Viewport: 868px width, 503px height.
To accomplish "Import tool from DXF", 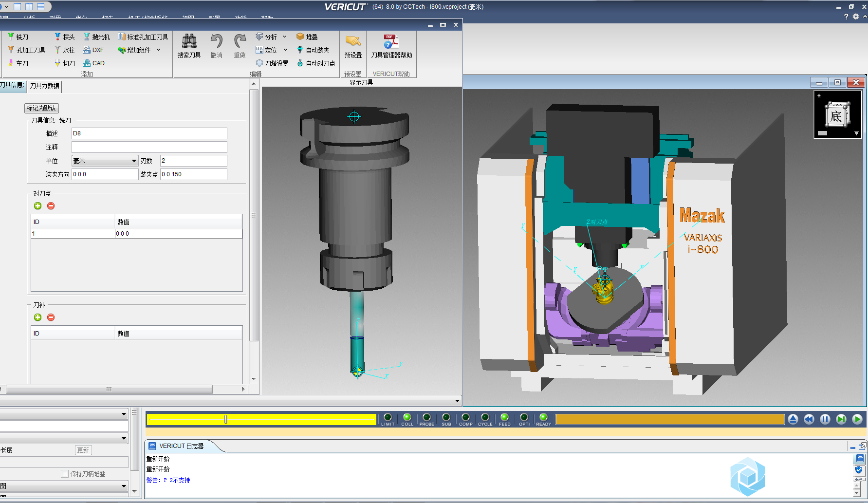I will tap(93, 50).
